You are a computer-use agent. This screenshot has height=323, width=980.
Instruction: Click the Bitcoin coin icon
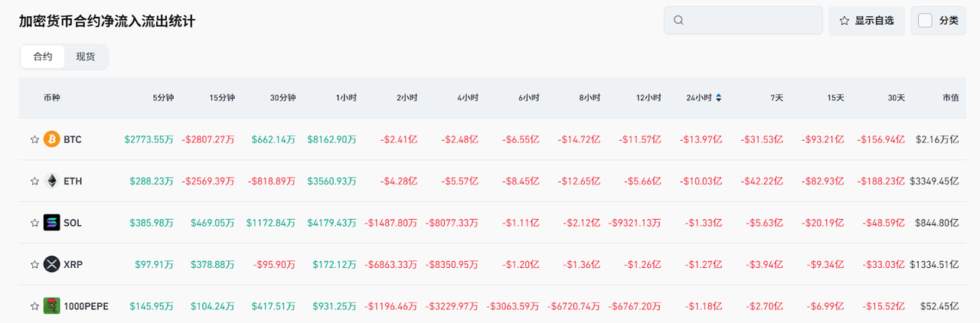(52, 139)
